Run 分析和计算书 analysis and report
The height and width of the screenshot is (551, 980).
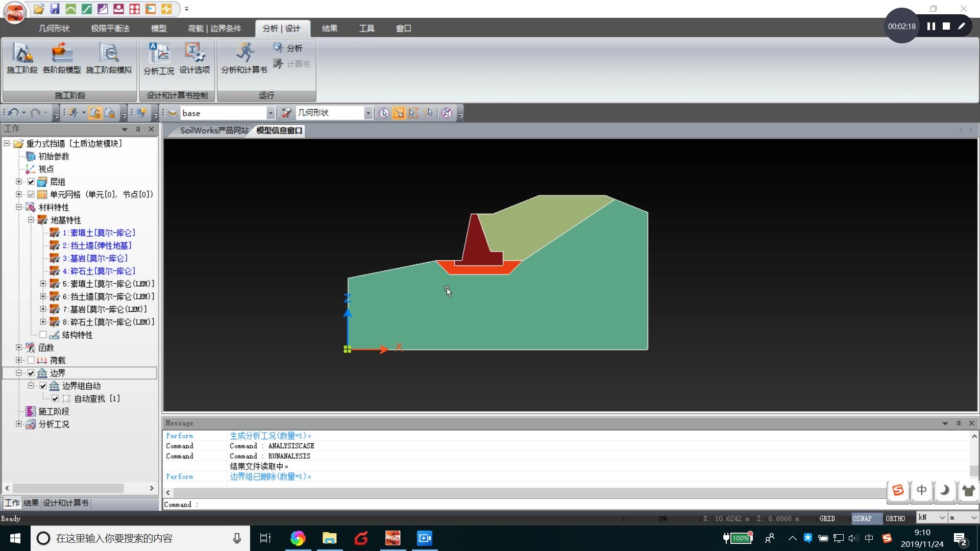click(x=244, y=58)
